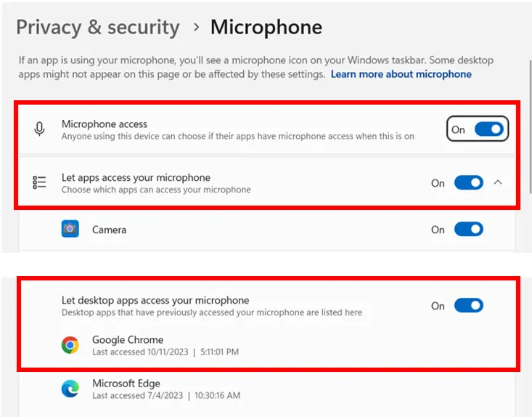Click the Let desktop apps access heading
Image resolution: width=532 pixels, height=417 pixels.
[155, 300]
